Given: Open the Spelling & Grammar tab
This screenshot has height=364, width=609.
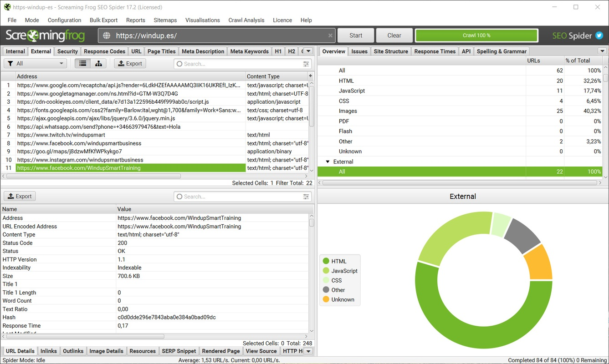Looking at the screenshot, I should click(x=502, y=51).
